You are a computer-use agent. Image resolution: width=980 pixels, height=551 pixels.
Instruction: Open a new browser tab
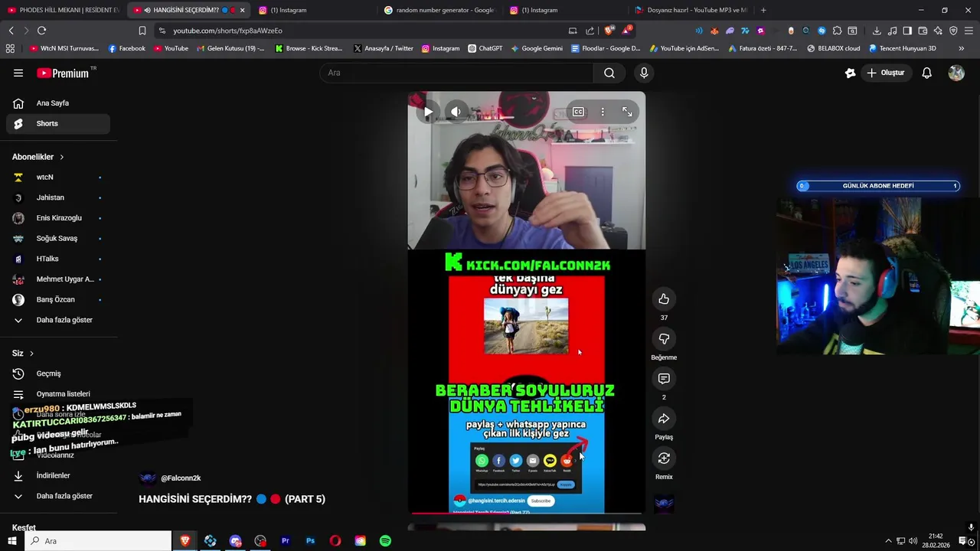(x=763, y=10)
